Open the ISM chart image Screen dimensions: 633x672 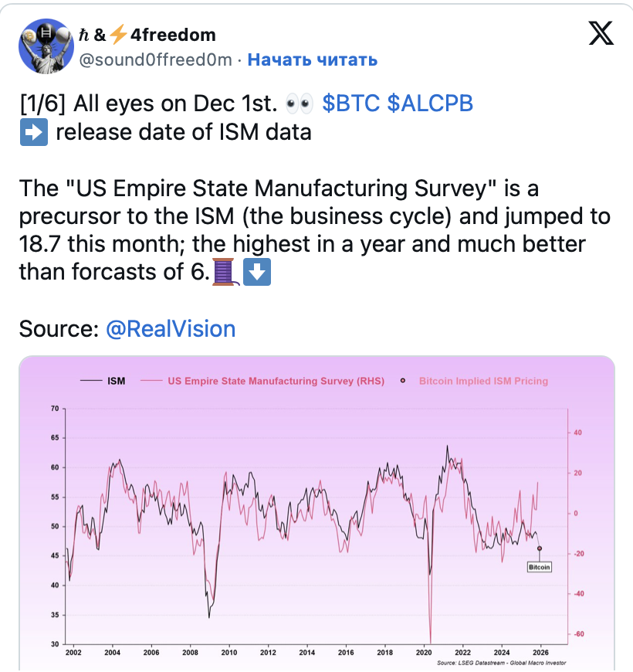(x=317, y=514)
